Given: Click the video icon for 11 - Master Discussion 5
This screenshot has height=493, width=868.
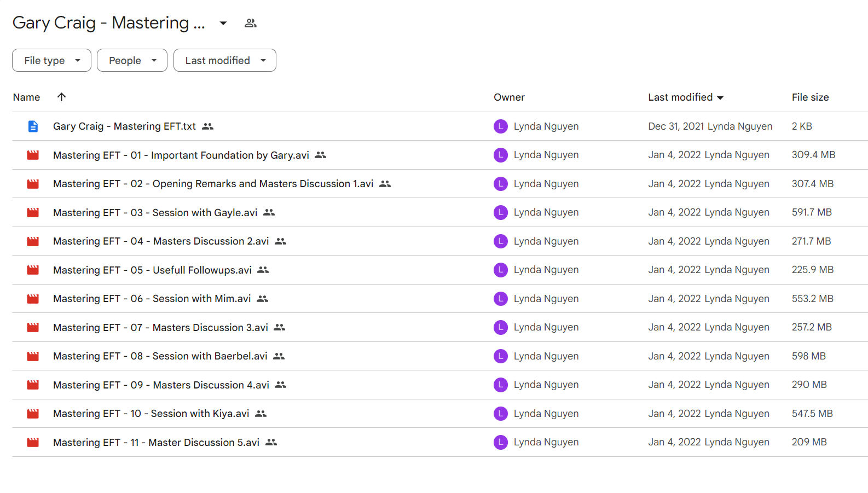Looking at the screenshot, I should pos(33,442).
